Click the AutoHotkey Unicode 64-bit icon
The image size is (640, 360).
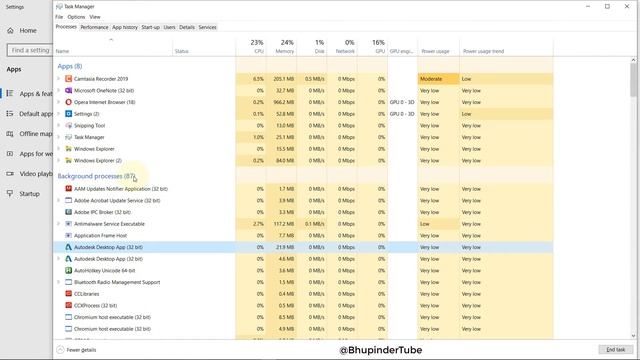(69, 270)
